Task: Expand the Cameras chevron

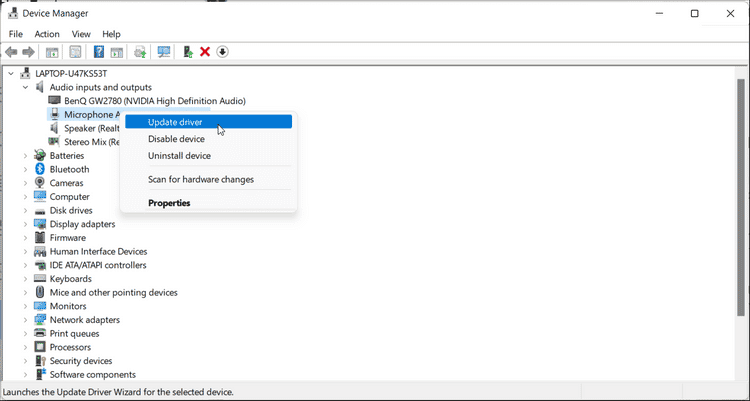Action: tap(25, 183)
